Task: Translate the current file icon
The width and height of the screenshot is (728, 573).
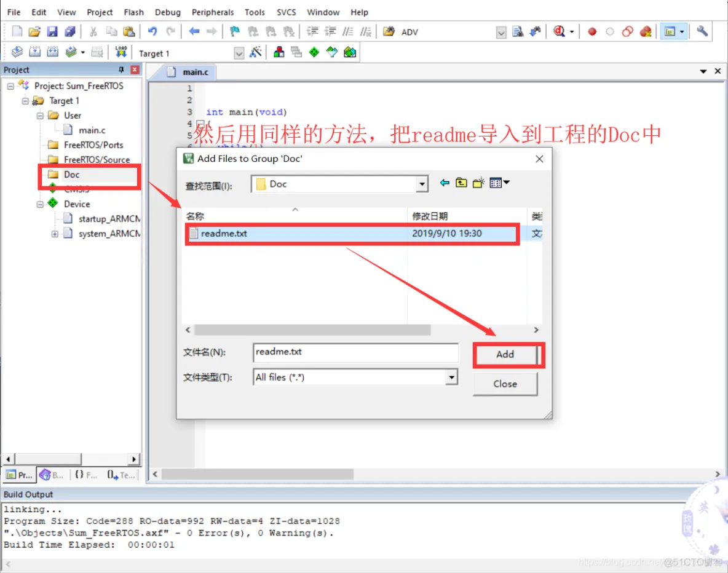Action: coord(17,52)
